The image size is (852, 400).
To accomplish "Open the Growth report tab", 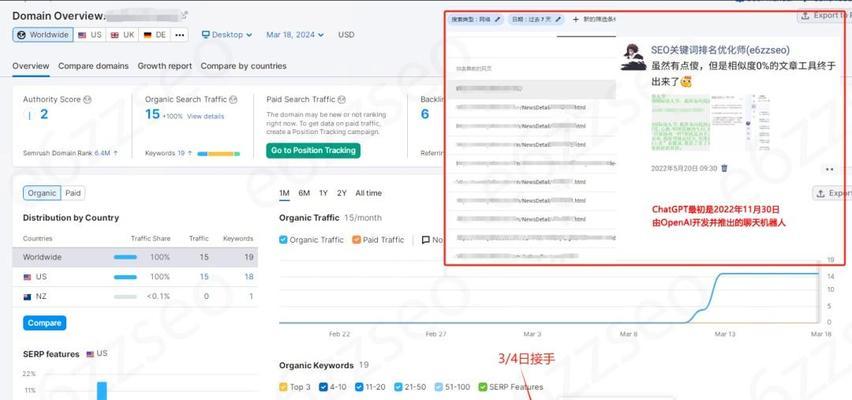I will [165, 66].
